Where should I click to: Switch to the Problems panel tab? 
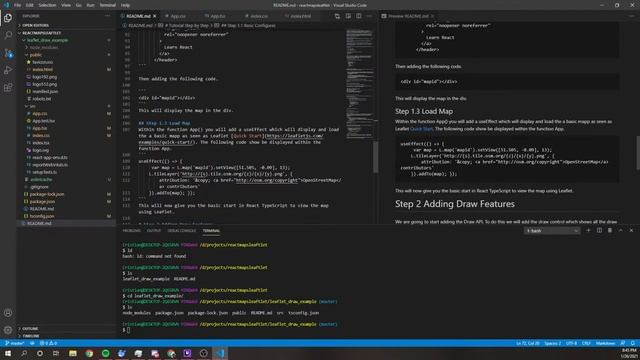[x=131, y=231]
